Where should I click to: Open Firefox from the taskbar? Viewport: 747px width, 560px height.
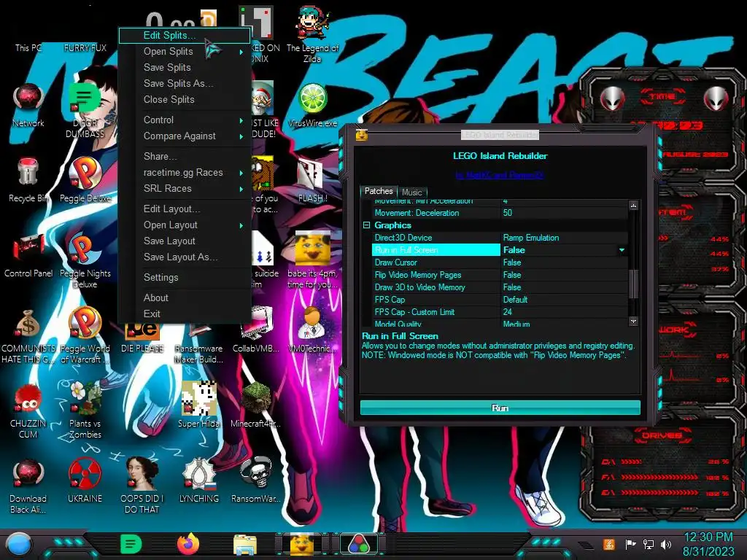coord(188,543)
